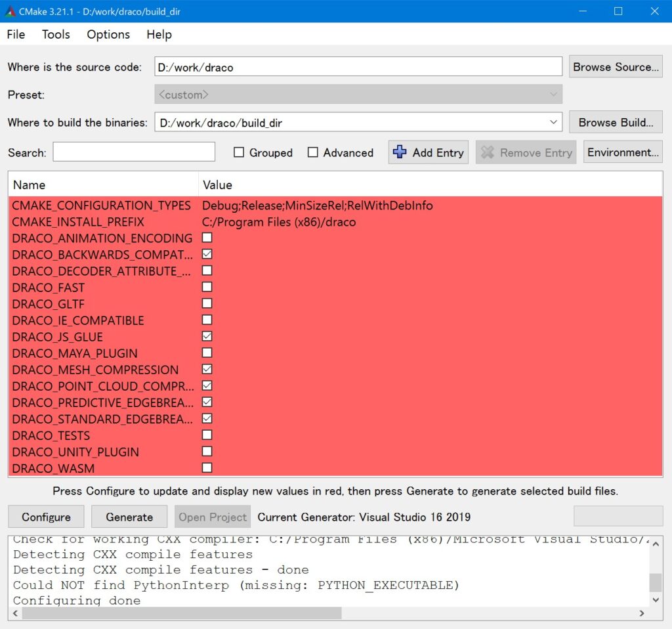Uncheck DRACO_POINT_CLOUD_COMPR checkbox
The width and height of the screenshot is (672, 629).
(x=207, y=385)
